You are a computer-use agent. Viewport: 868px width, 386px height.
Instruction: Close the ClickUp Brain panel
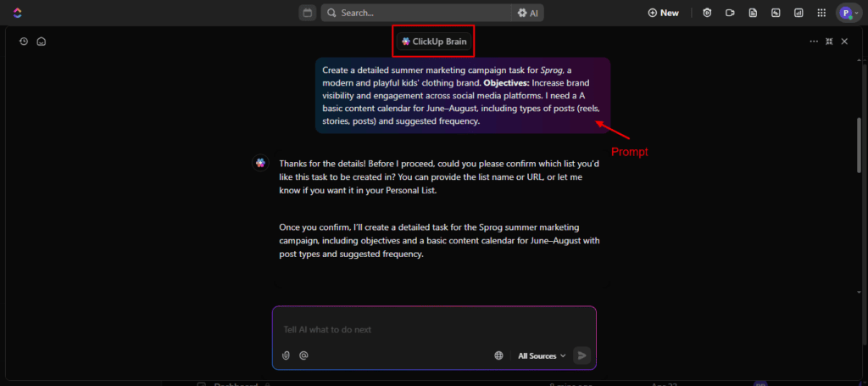[844, 41]
